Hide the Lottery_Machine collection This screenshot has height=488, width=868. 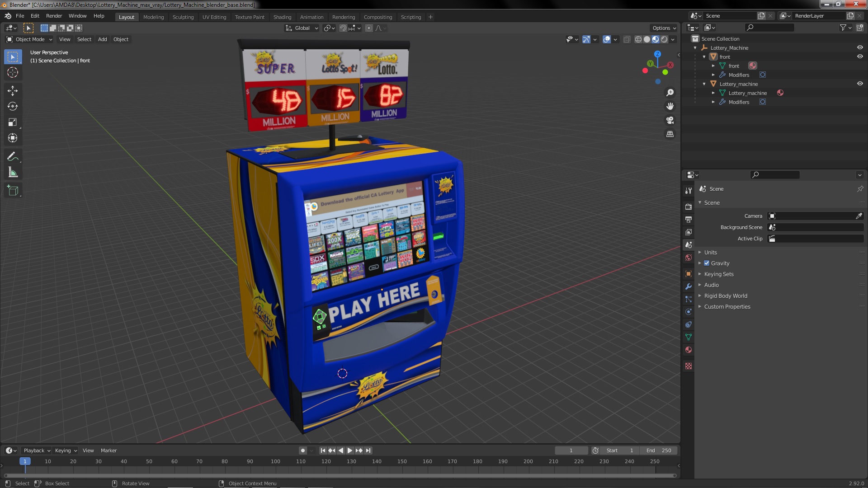(860, 47)
